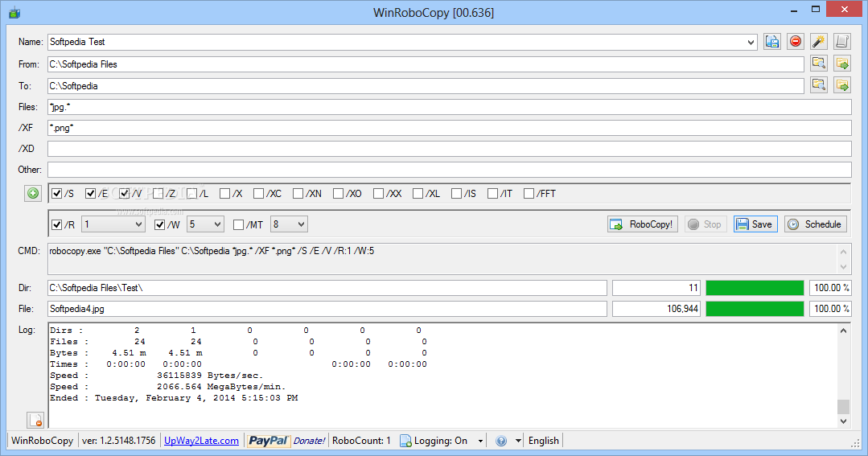Click the CMD command line text
This screenshot has width=868, height=456.
click(212, 251)
